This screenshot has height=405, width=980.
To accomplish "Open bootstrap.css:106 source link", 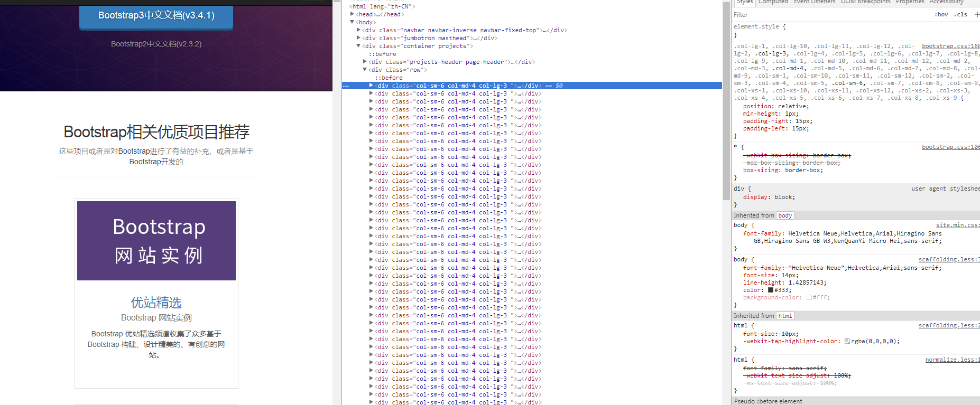I will coord(950,147).
